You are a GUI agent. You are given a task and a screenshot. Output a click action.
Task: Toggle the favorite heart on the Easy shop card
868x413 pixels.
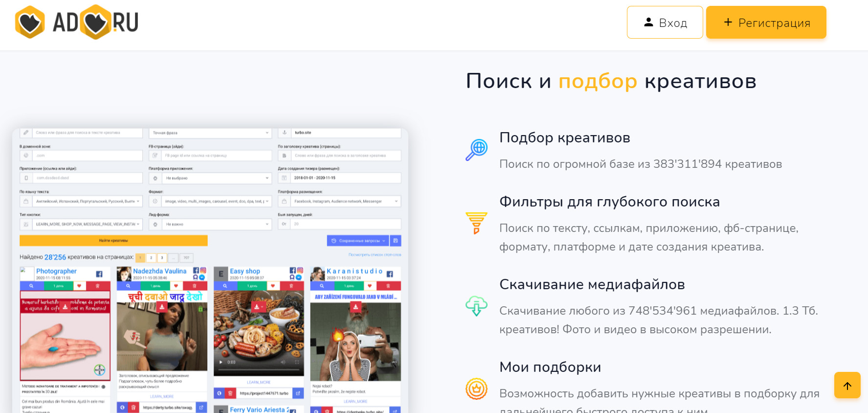pyautogui.click(x=273, y=286)
